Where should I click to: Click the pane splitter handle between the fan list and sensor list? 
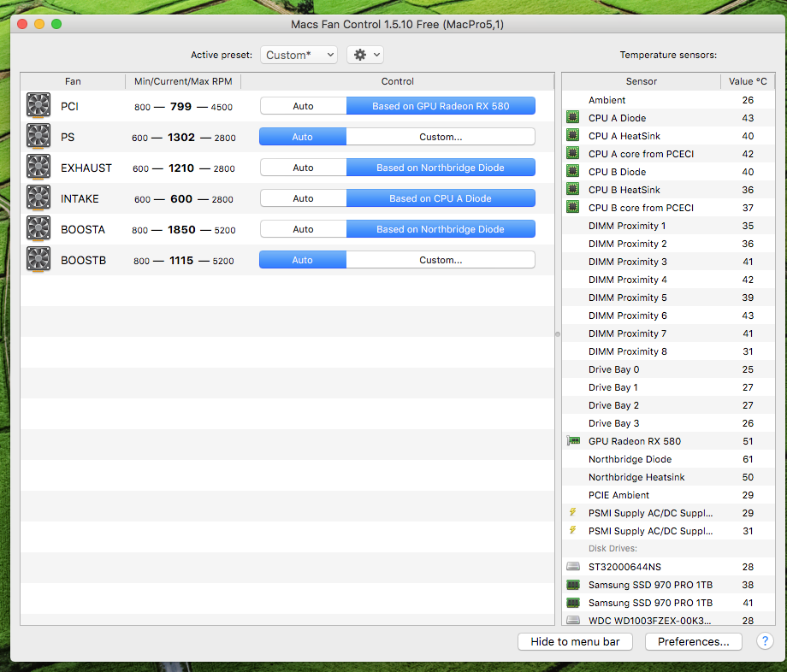click(558, 334)
